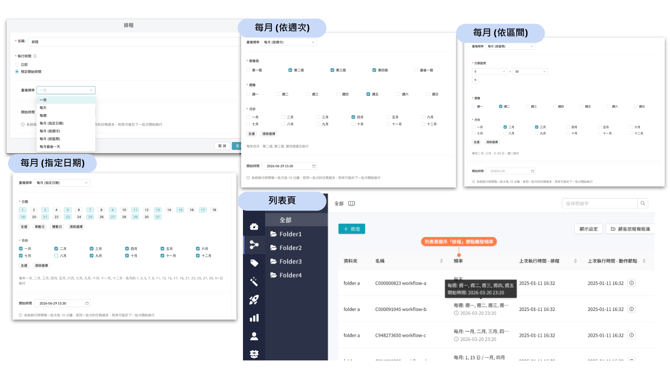Click the folder icon beside Folder4
The width and height of the screenshot is (670, 379).
click(273, 275)
